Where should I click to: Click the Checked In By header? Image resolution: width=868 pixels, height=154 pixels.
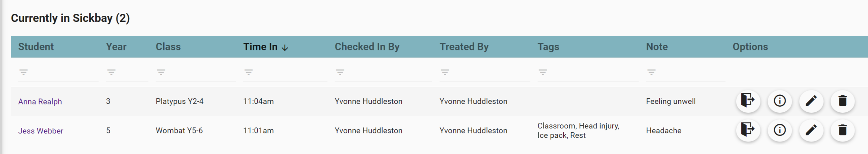coord(367,47)
